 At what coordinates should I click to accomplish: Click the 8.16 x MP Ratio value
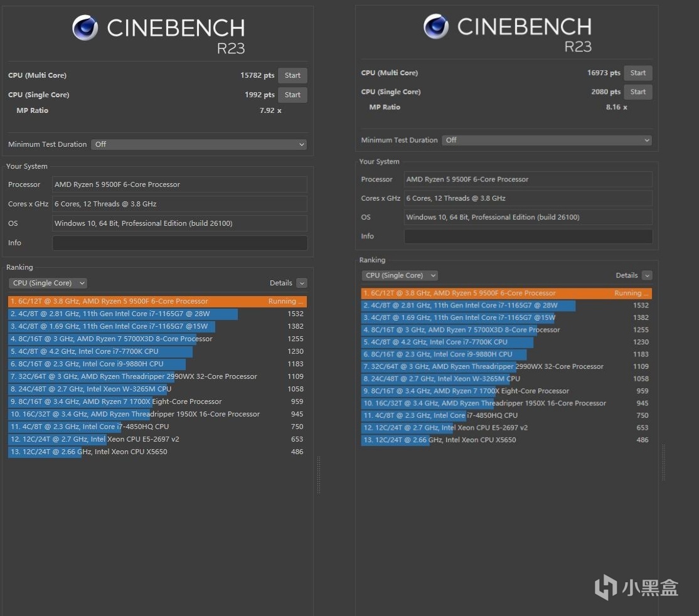617,107
